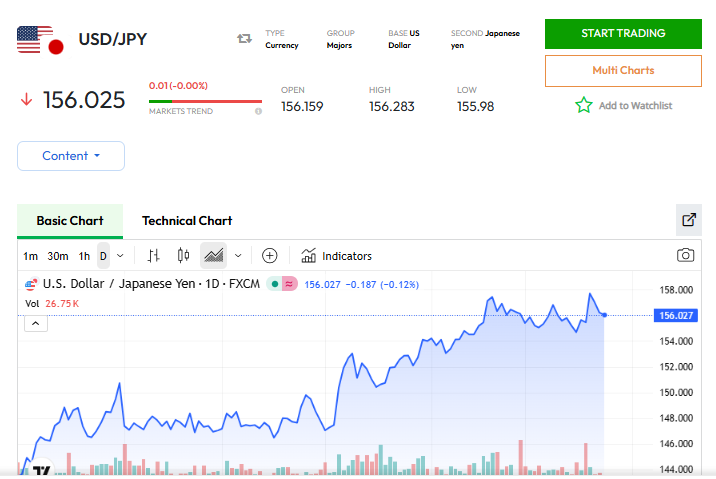Take a chart snapshot with camera icon
The height and width of the screenshot is (479, 716).
685,255
